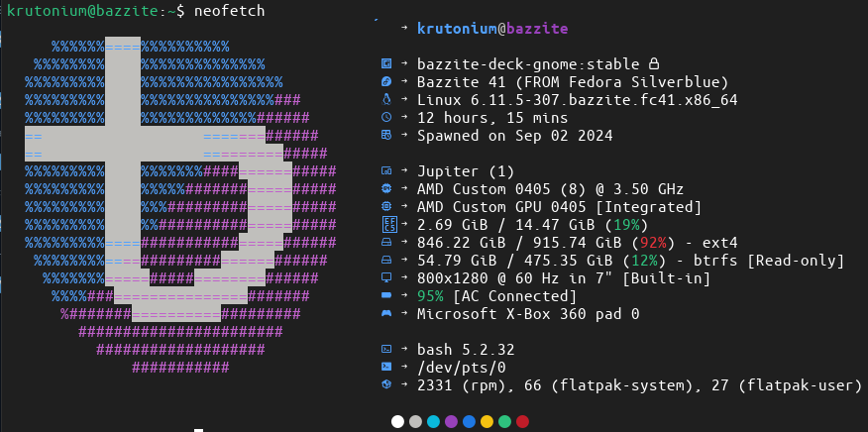Click the text 27 (flatpak-user)

click(x=786, y=384)
